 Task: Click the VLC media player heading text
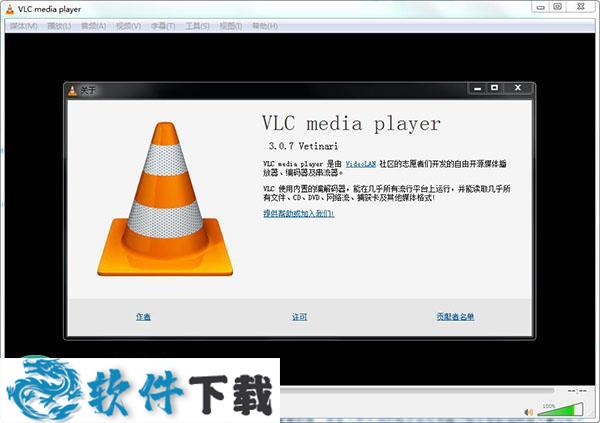351,124
